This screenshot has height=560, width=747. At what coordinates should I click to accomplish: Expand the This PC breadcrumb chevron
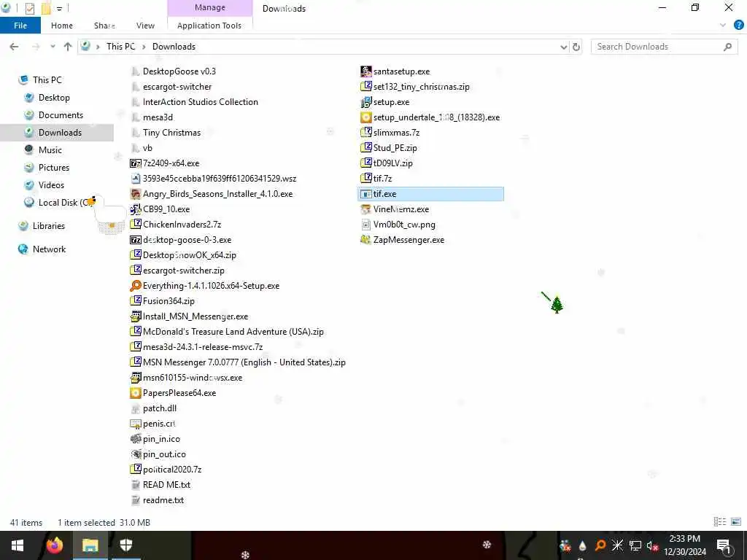144,47
